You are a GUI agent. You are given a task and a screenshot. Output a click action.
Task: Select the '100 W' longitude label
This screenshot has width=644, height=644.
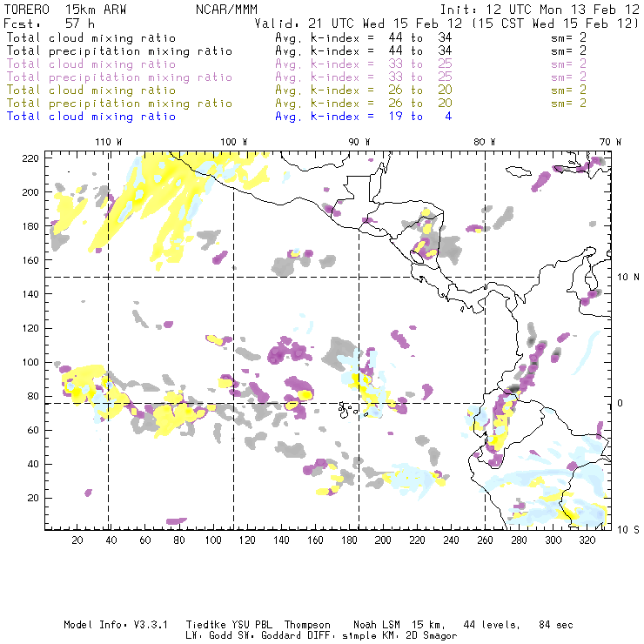pyautogui.click(x=234, y=142)
